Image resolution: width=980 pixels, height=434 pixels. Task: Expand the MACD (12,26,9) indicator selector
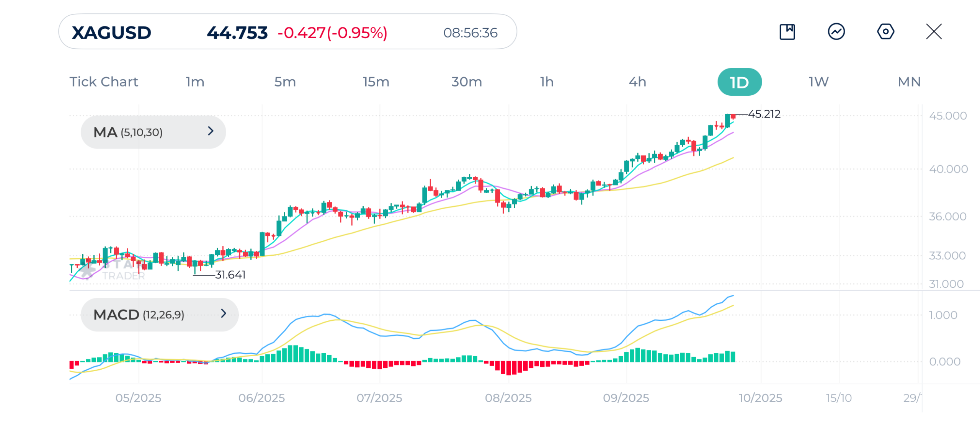click(159, 315)
